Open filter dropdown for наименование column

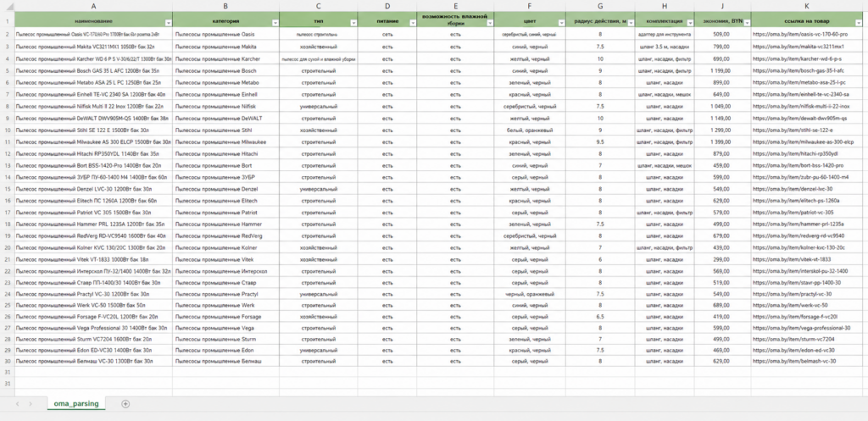[x=169, y=23]
